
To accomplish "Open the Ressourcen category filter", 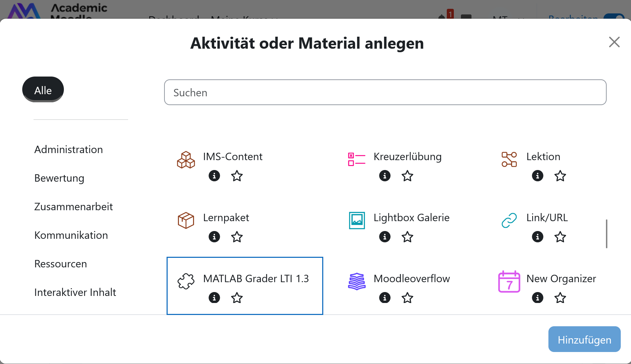I will pos(60,263).
